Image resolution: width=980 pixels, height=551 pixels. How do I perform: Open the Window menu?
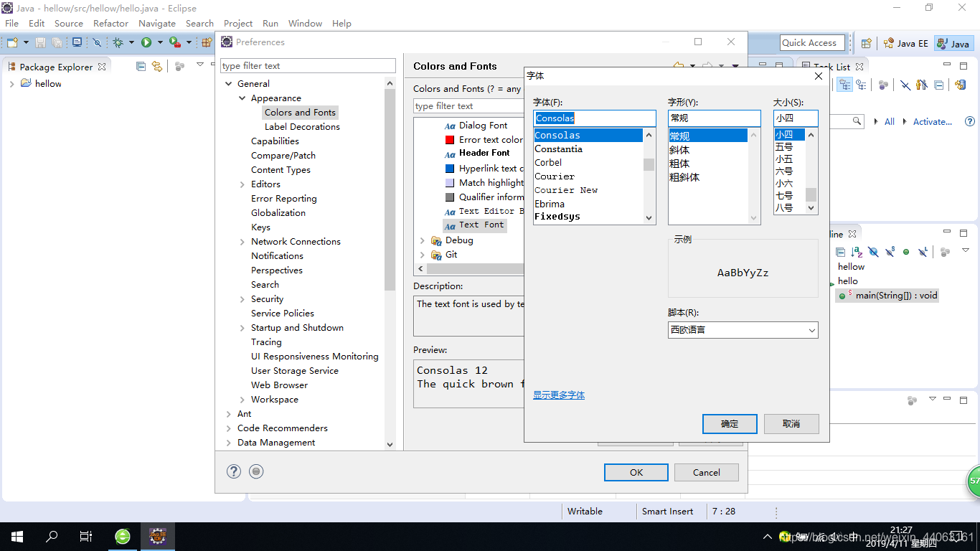tap(306, 23)
